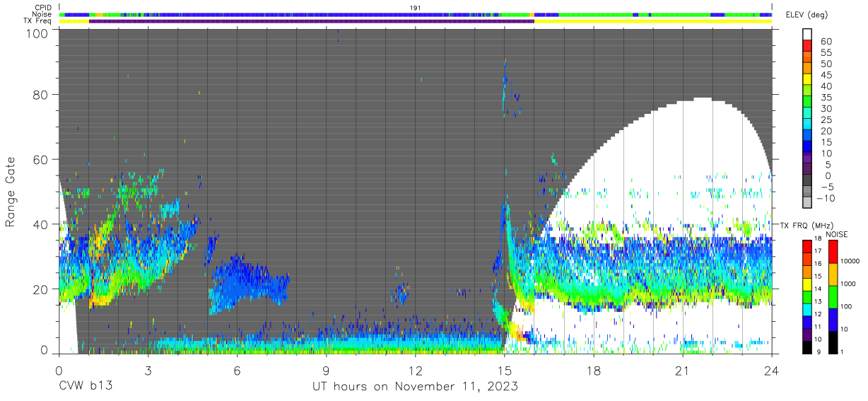
Task: Click the black 9–10 MHz frequency swatch
Action: point(807,347)
